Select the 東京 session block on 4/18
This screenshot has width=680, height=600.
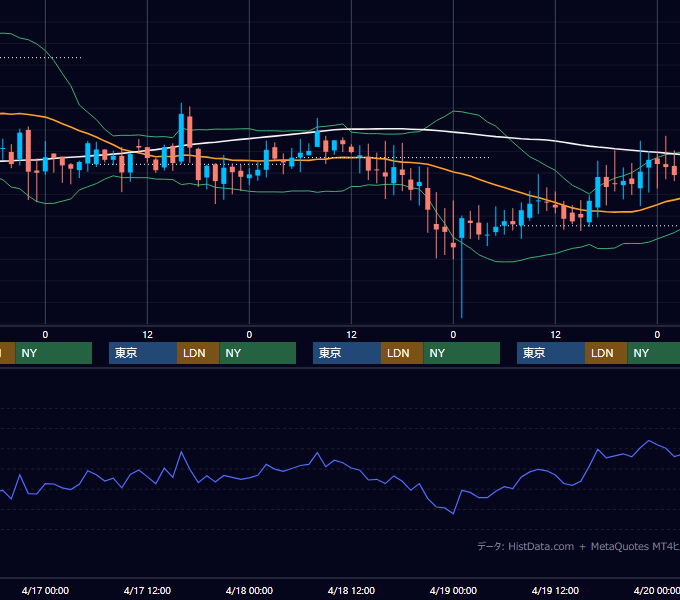pos(347,353)
